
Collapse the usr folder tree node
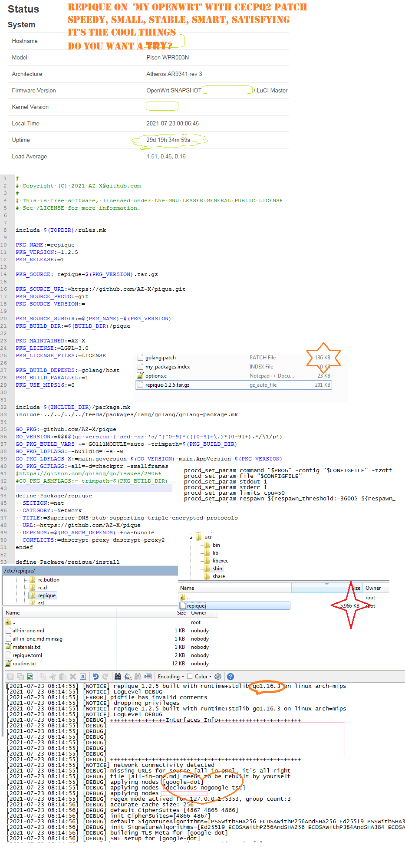pyautogui.click(x=191, y=537)
